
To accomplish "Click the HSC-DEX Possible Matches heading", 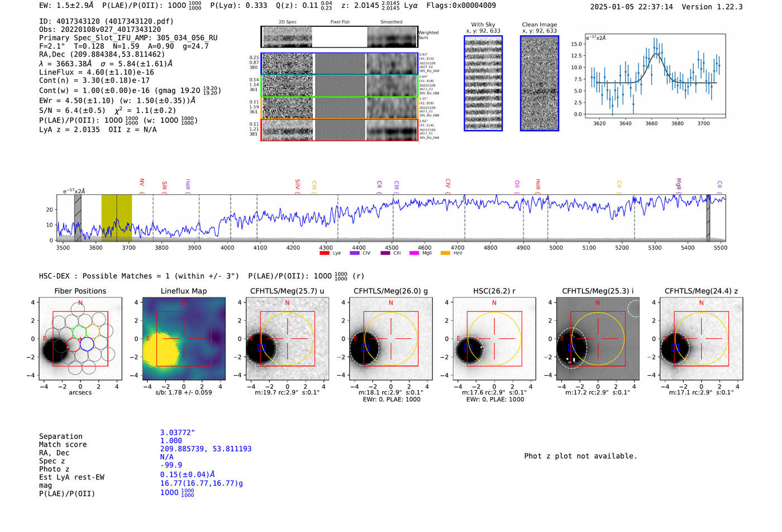I will pos(139,276).
